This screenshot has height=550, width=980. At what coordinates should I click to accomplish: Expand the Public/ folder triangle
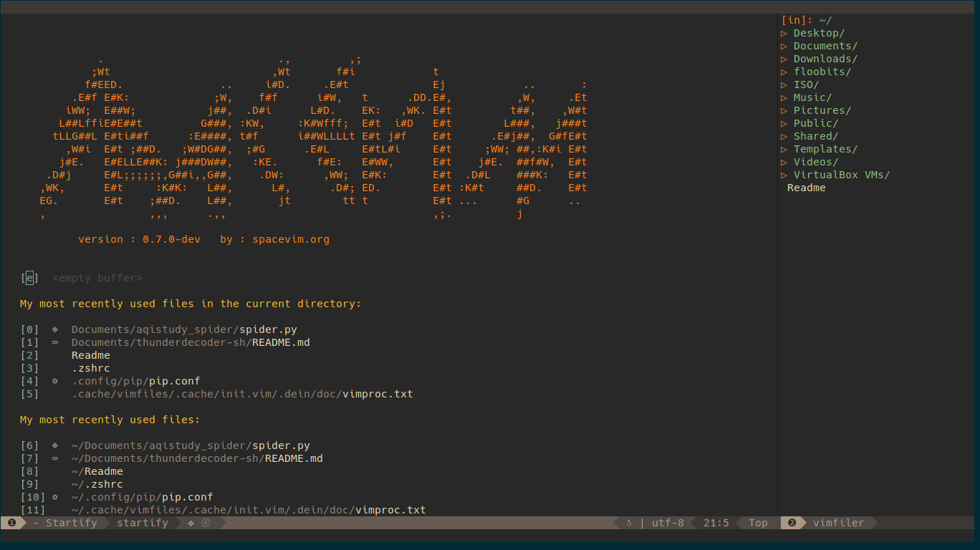[784, 123]
